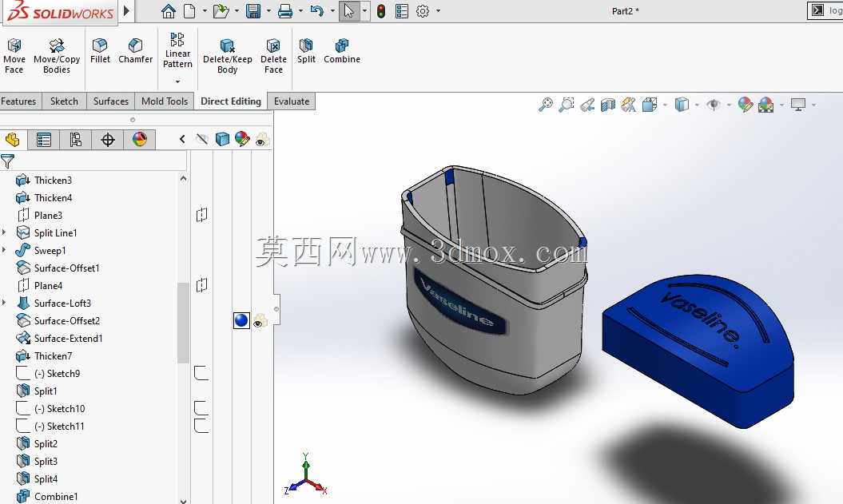
Task: Click the Linear Pattern tool
Action: pyautogui.click(x=177, y=50)
